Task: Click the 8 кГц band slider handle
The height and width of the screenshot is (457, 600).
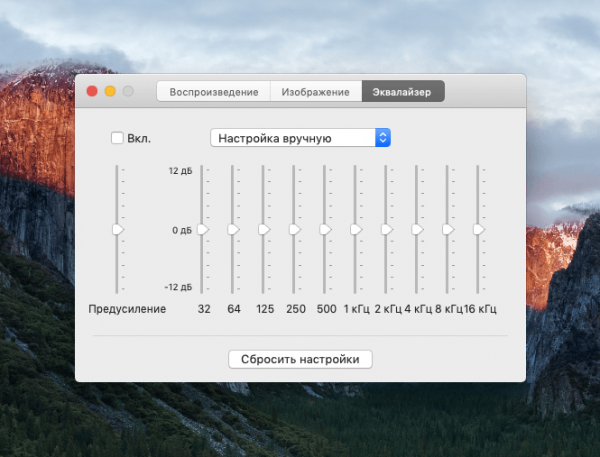Action: (448, 229)
